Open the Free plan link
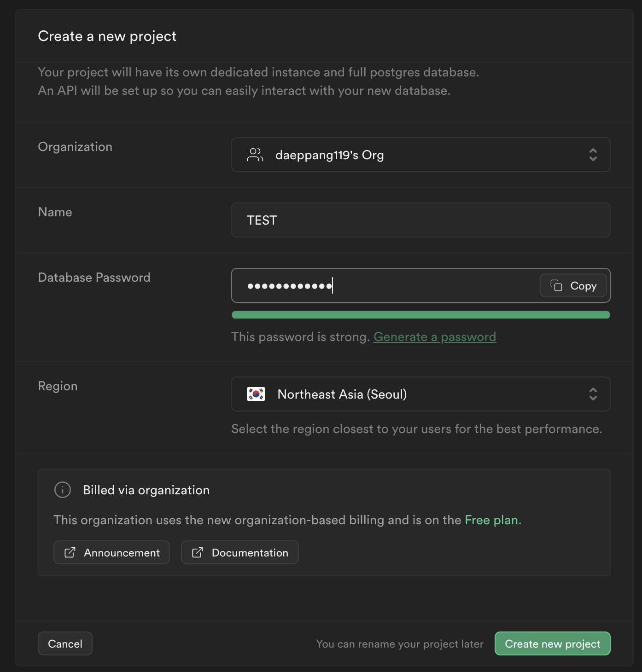Viewport: 642px width, 672px height. pos(491,520)
